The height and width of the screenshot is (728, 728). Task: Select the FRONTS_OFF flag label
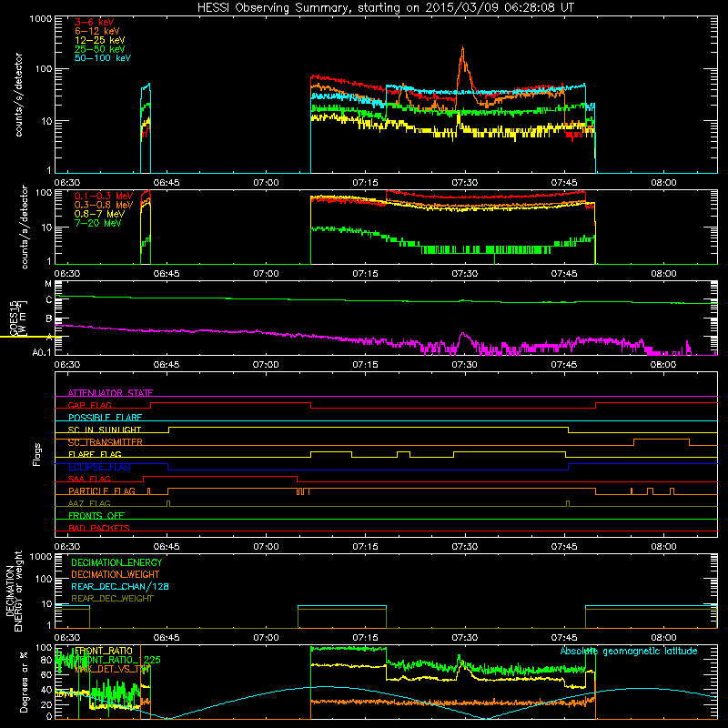click(96, 515)
